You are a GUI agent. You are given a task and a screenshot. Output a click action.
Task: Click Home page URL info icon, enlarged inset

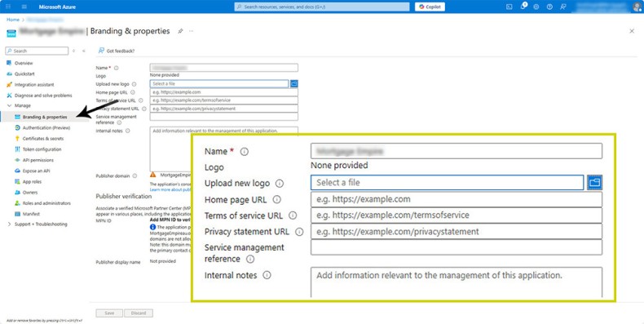pyautogui.click(x=277, y=199)
